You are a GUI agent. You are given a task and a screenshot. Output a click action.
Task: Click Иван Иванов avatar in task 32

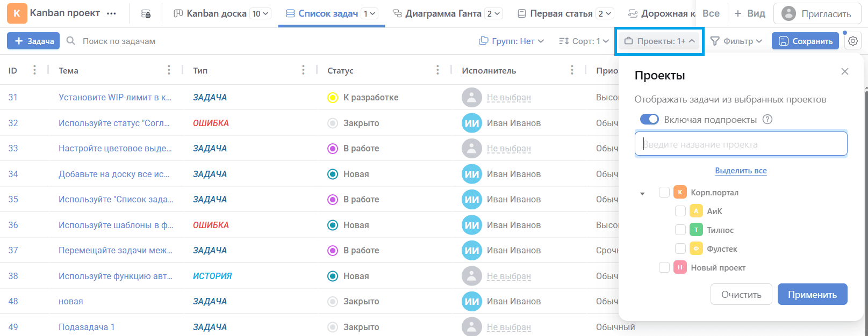tap(471, 123)
